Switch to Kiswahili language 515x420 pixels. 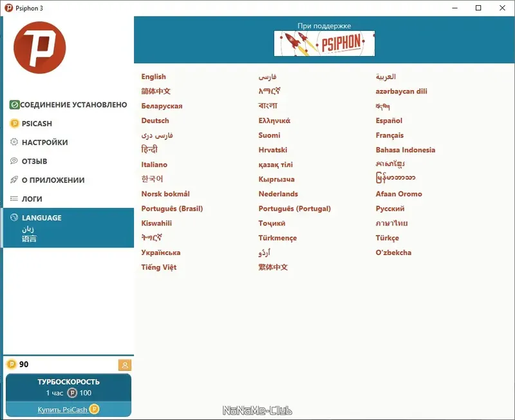click(x=156, y=223)
